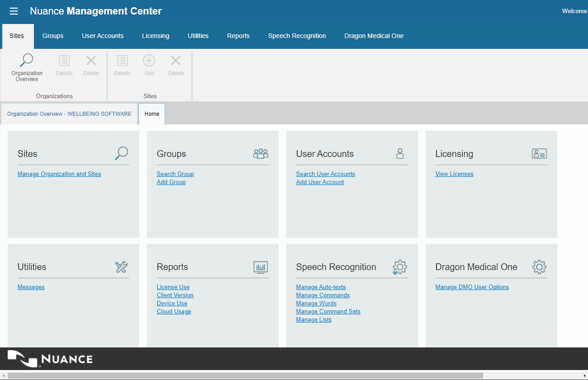The image size is (588, 380).
Task: Click the magnifier icon on Sites card
Action: [x=121, y=154]
